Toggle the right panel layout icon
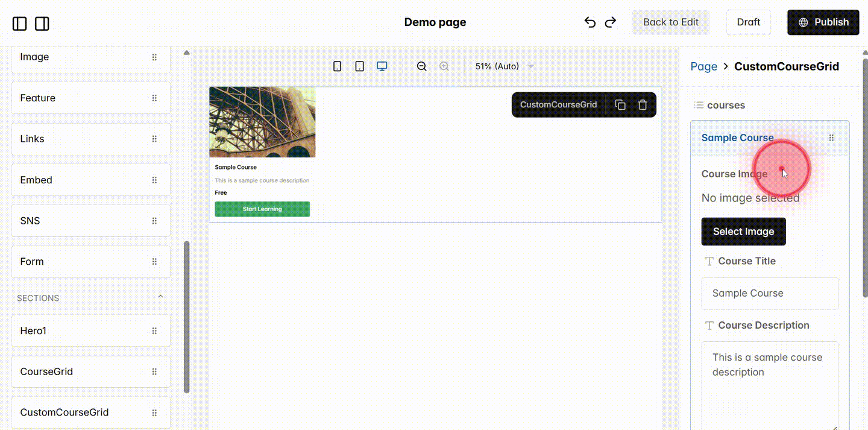 pos(42,23)
